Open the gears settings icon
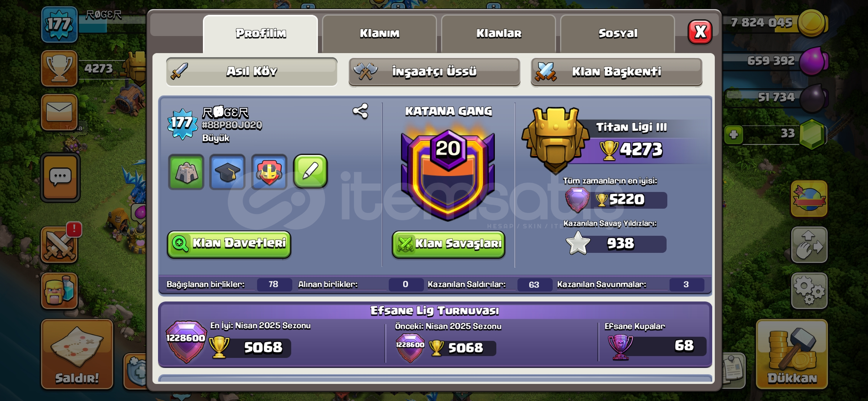This screenshot has width=868, height=401. coord(809,290)
